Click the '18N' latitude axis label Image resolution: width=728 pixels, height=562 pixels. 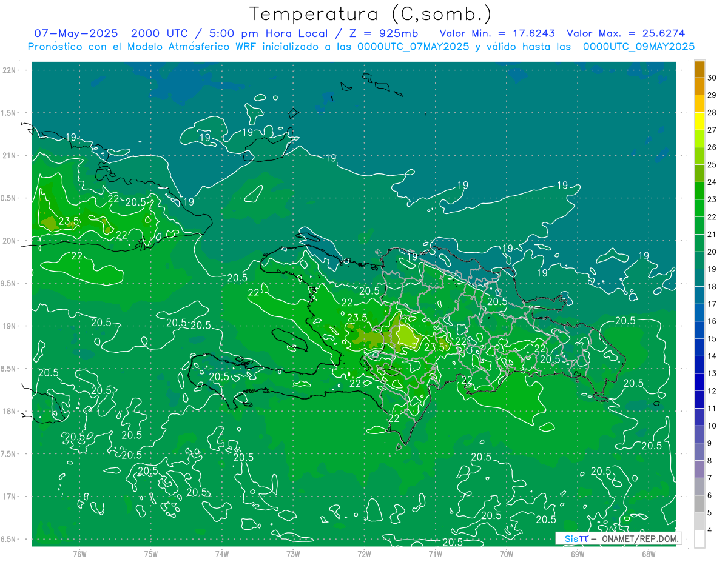click(x=9, y=411)
